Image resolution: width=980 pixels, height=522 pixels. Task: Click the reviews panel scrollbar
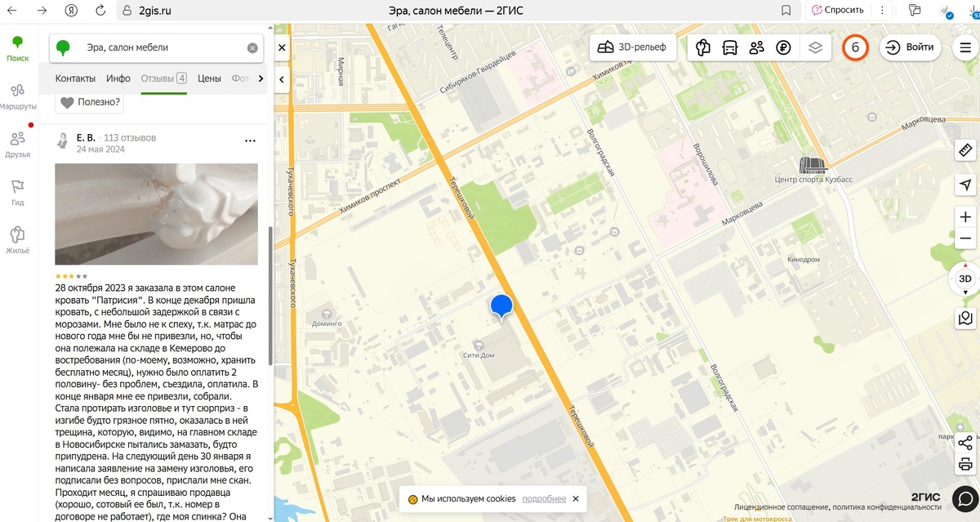click(x=270, y=296)
